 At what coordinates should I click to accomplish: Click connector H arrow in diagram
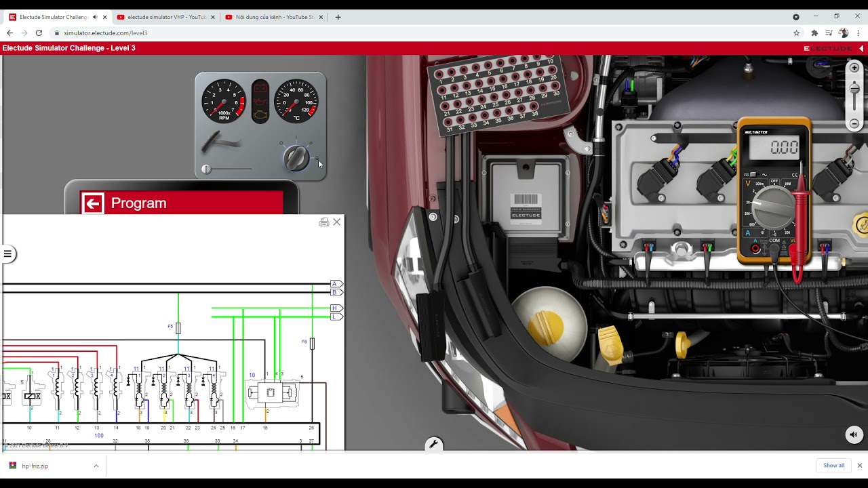click(x=336, y=308)
